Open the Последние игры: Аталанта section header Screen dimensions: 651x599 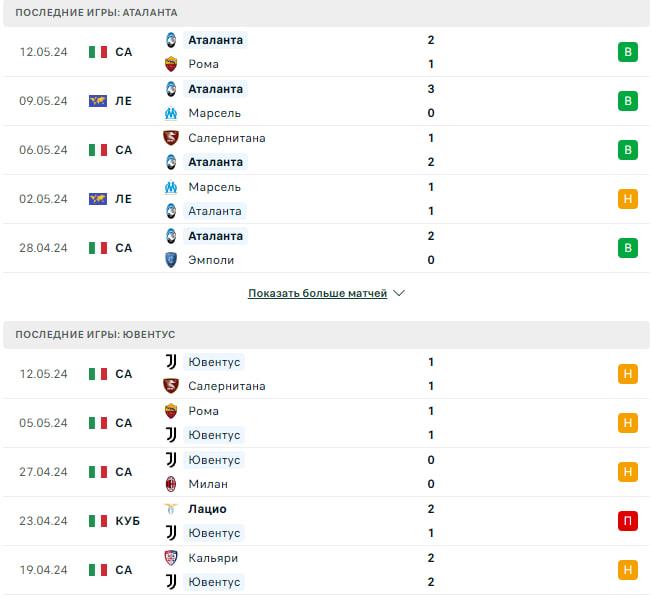point(326,13)
